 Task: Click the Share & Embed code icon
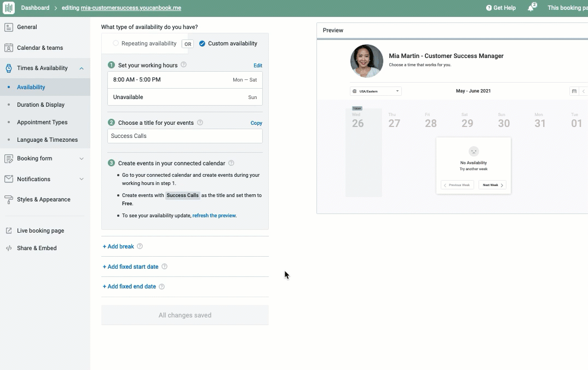(x=9, y=248)
